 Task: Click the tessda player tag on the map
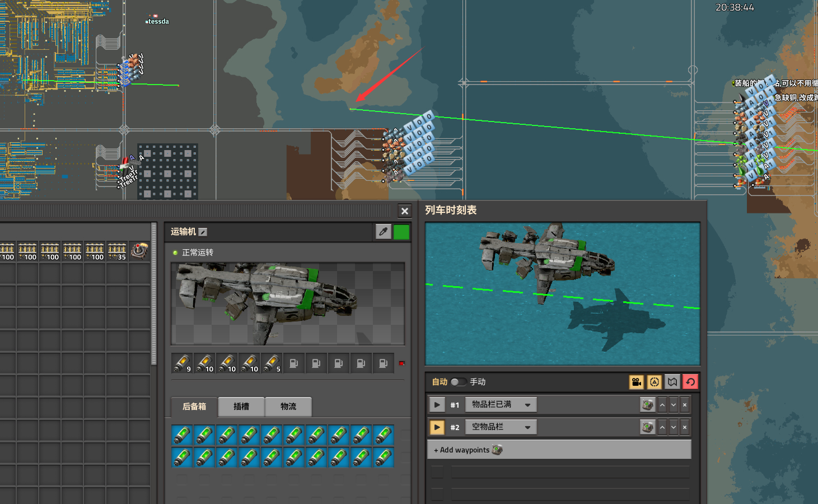[x=158, y=21]
